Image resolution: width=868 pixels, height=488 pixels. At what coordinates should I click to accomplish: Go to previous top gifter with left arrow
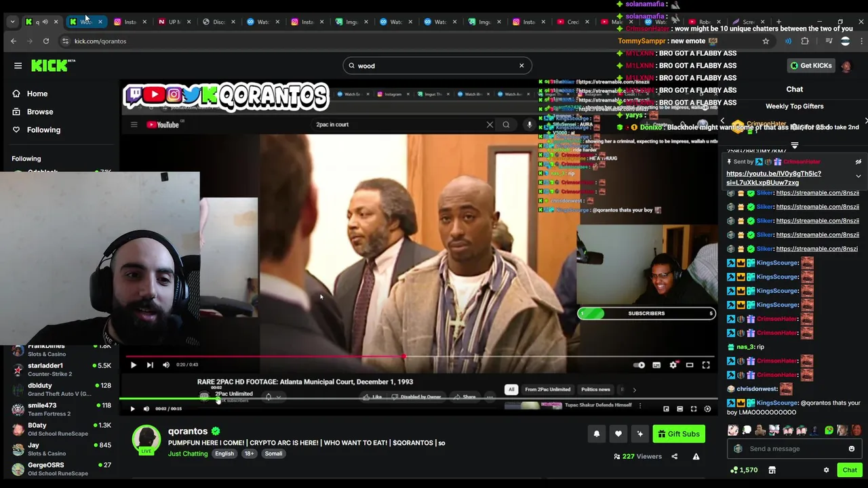point(722,121)
